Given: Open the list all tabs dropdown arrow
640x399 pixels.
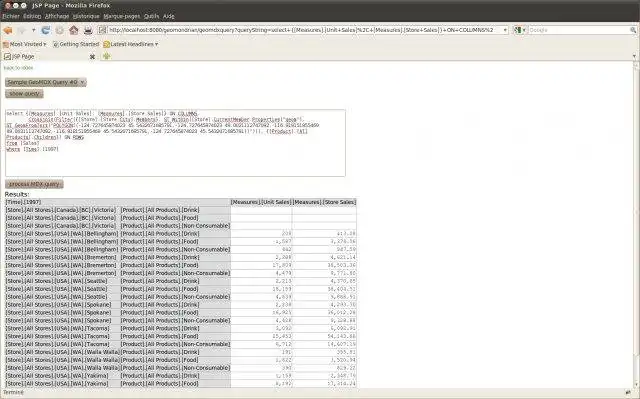Looking at the screenshot, I should [x=634, y=56].
